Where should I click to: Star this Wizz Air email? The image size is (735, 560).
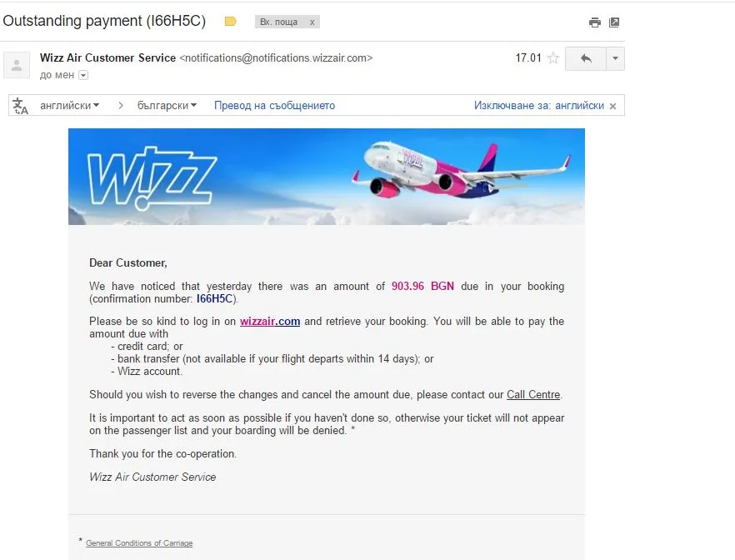(x=553, y=58)
